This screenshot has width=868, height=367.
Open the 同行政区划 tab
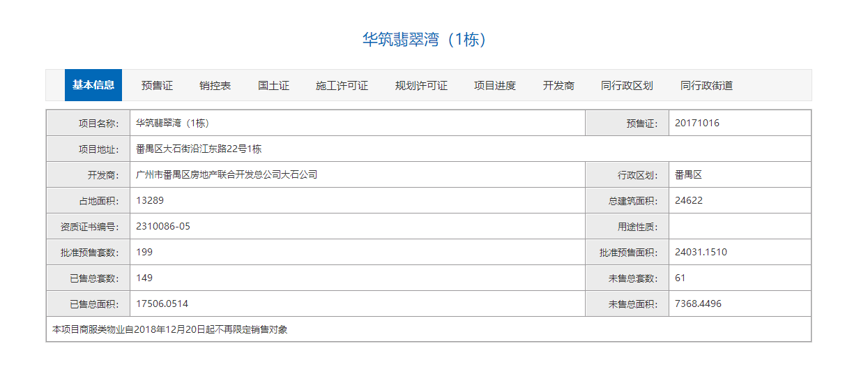pyautogui.click(x=627, y=86)
